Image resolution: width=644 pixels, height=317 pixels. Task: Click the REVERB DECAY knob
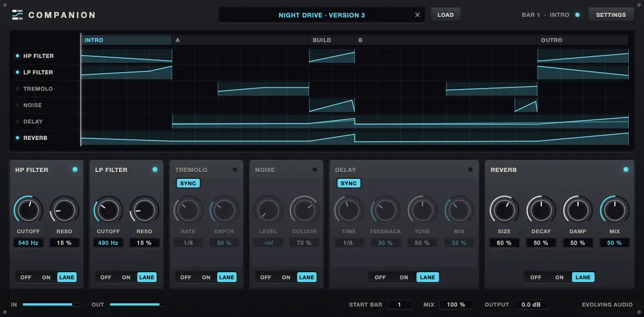541,210
